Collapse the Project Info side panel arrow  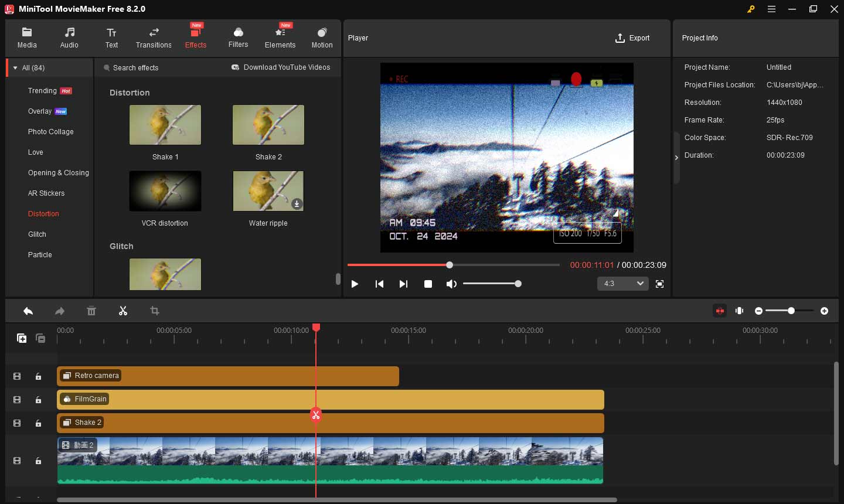676,158
